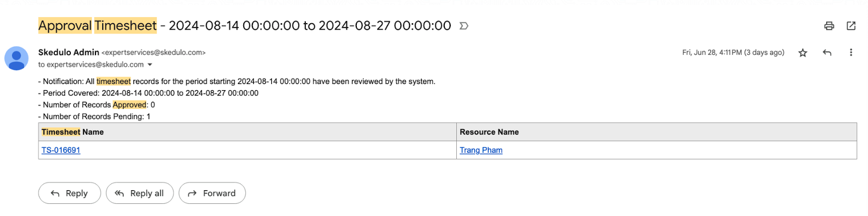Click the sender address in angle brackets
Screen dimensions: 868x216
tap(154, 53)
